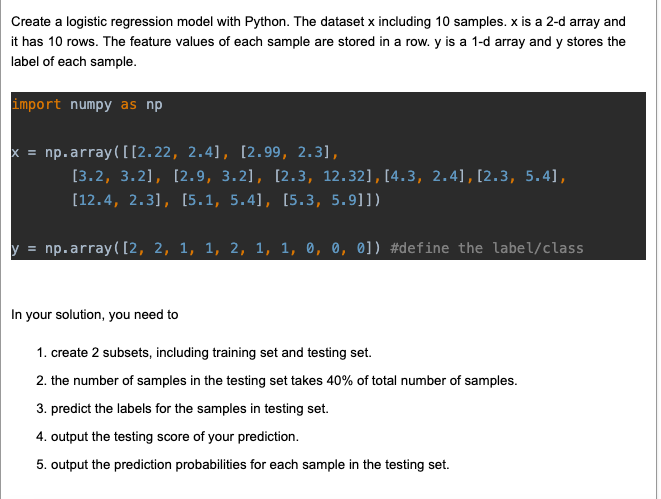Click list item 1 about creating 2 subsets
This screenshot has height=499, width=661.
click(x=204, y=352)
